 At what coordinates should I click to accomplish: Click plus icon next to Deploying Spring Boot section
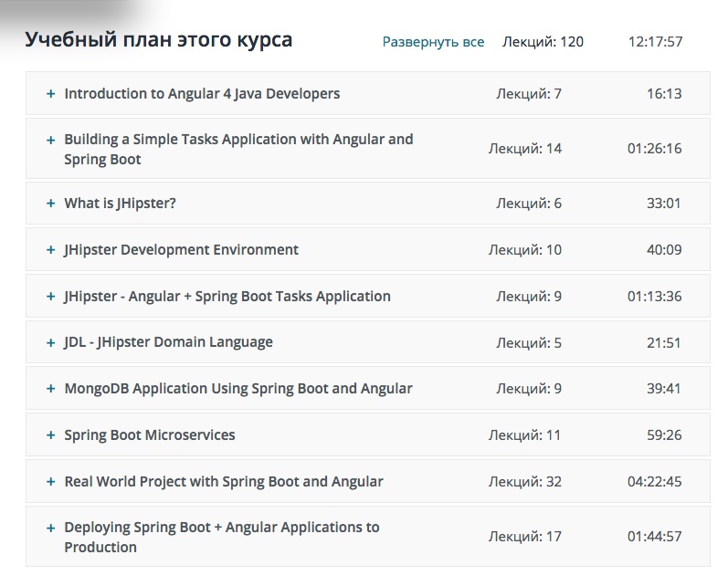click(51, 528)
